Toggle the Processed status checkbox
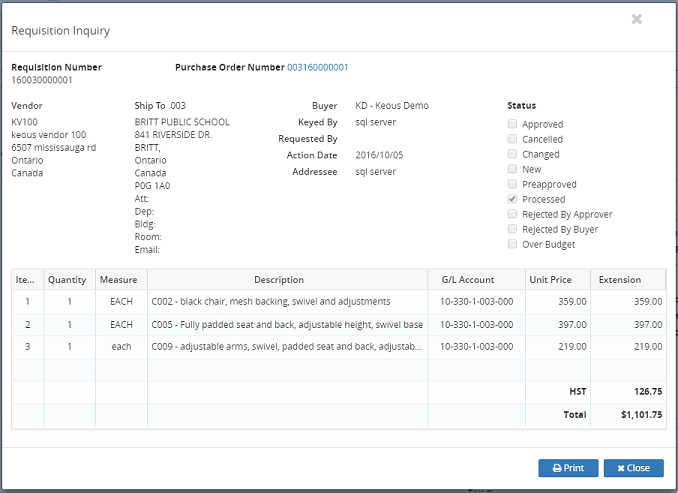This screenshot has width=678, height=493. (x=513, y=200)
